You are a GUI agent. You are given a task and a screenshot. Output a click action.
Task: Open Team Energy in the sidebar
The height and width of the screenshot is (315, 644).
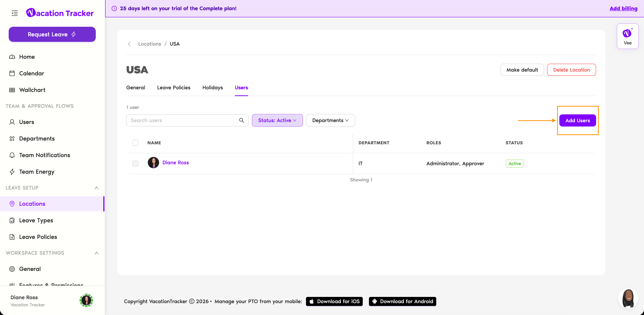point(37,172)
